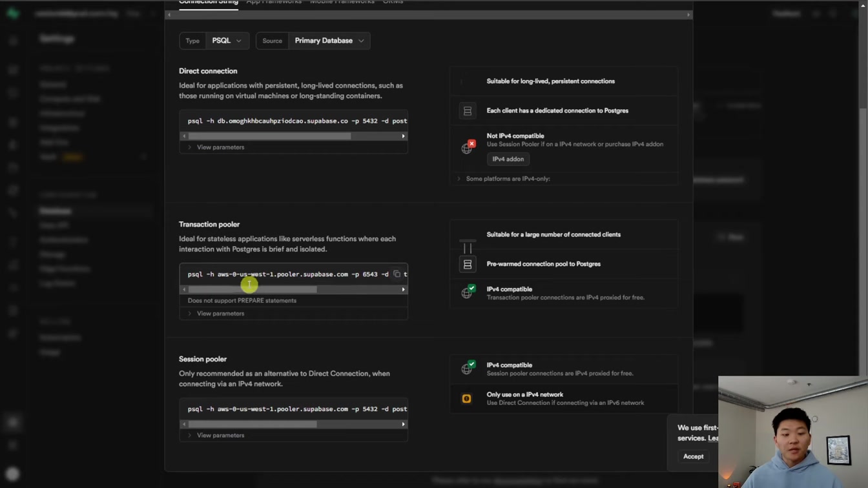Click 'Only use on a IPv4 network' text
This screenshot has width=868, height=488.
pos(525,394)
